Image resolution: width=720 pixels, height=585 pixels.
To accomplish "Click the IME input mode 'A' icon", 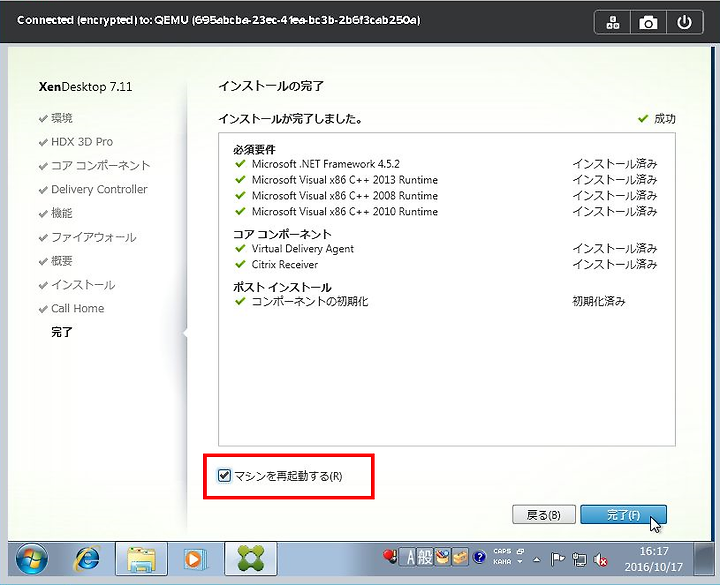I will pos(410,558).
